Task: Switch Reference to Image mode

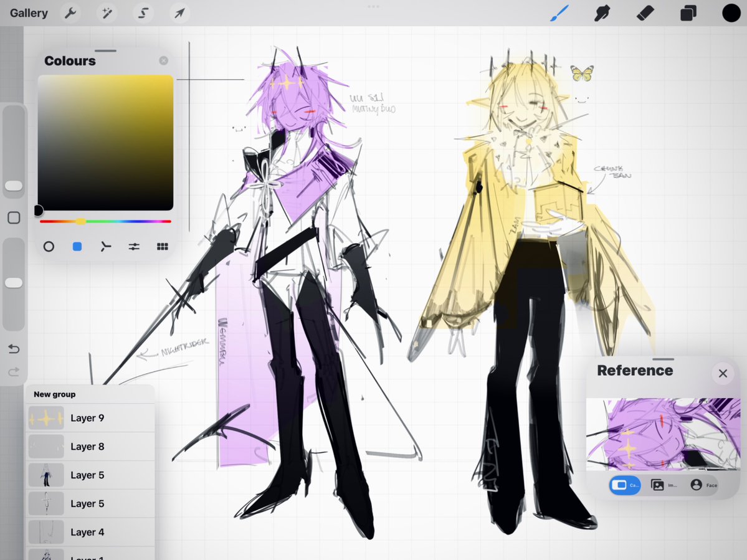Action: coord(664,485)
